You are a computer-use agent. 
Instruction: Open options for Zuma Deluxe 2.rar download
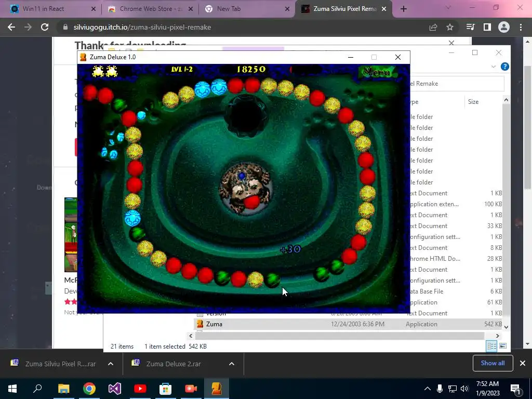(232, 364)
